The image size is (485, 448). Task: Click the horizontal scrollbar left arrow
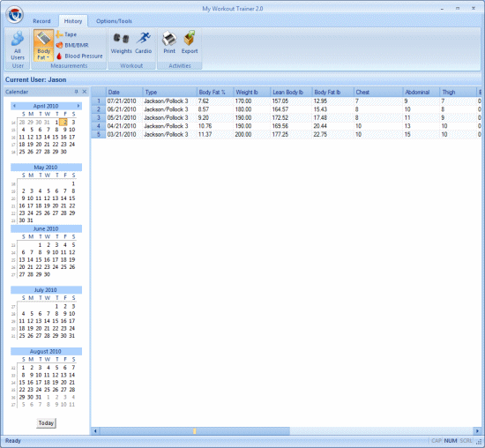(x=95, y=431)
